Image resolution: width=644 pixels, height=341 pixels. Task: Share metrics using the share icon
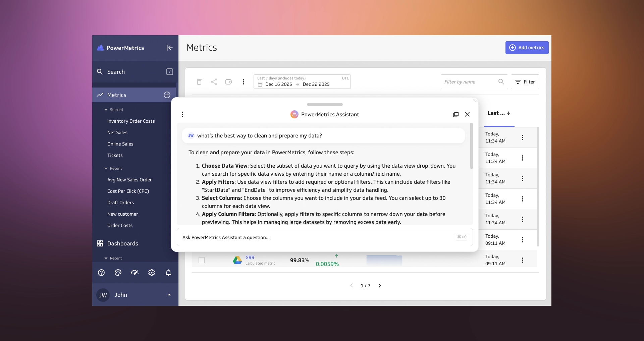[x=214, y=82]
